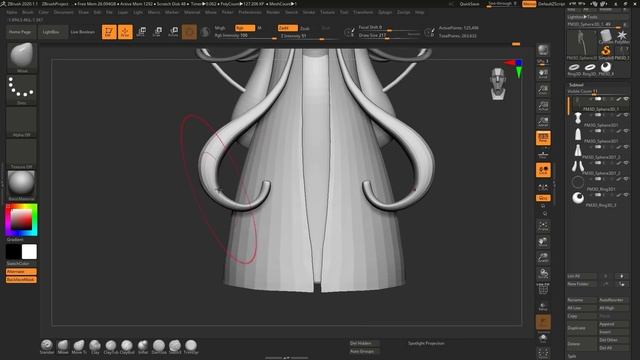Select the Standard brush at bottom shelf
The width and height of the screenshot is (640, 360).
click(x=47, y=346)
